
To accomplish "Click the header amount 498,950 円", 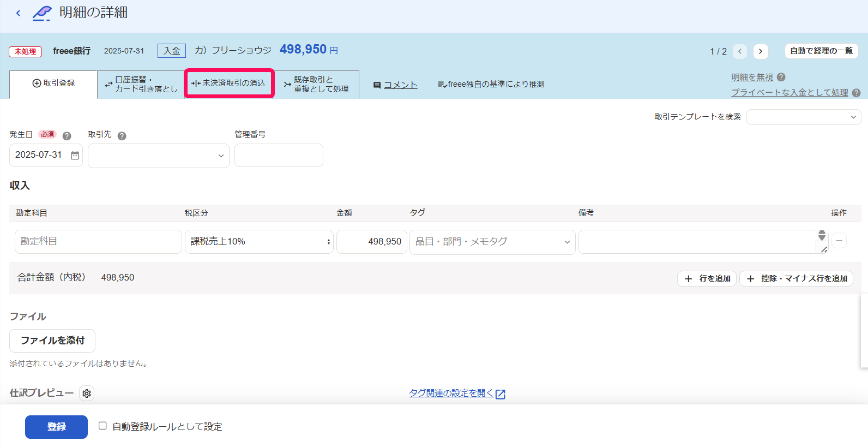I will click(x=309, y=50).
